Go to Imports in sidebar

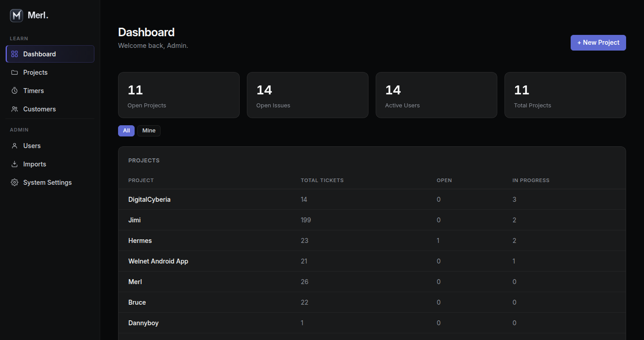(x=50, y=164)
